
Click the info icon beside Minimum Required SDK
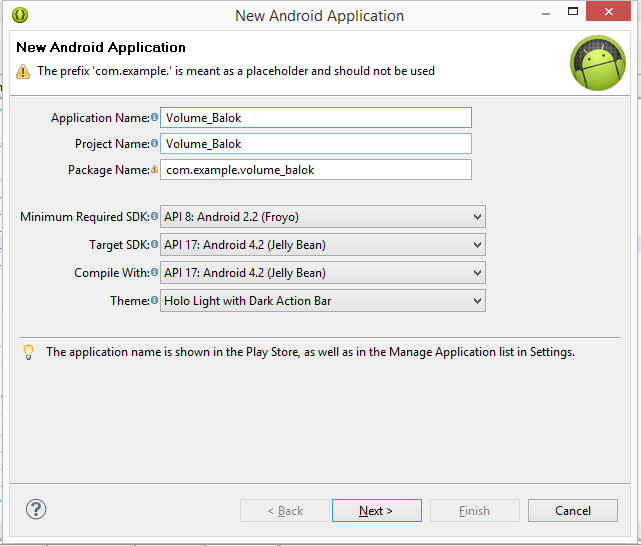154,216
